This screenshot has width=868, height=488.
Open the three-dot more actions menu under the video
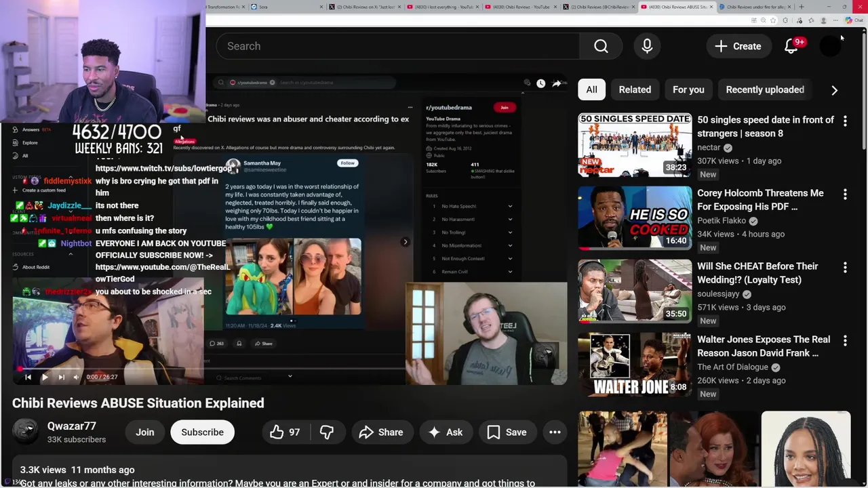click(555, 432)
